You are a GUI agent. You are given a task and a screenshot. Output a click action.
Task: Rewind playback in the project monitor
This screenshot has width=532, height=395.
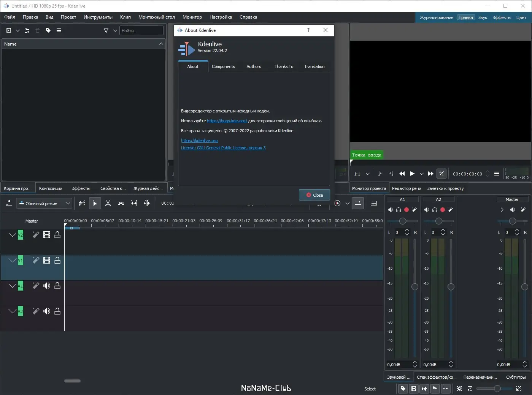click(402, 174)
